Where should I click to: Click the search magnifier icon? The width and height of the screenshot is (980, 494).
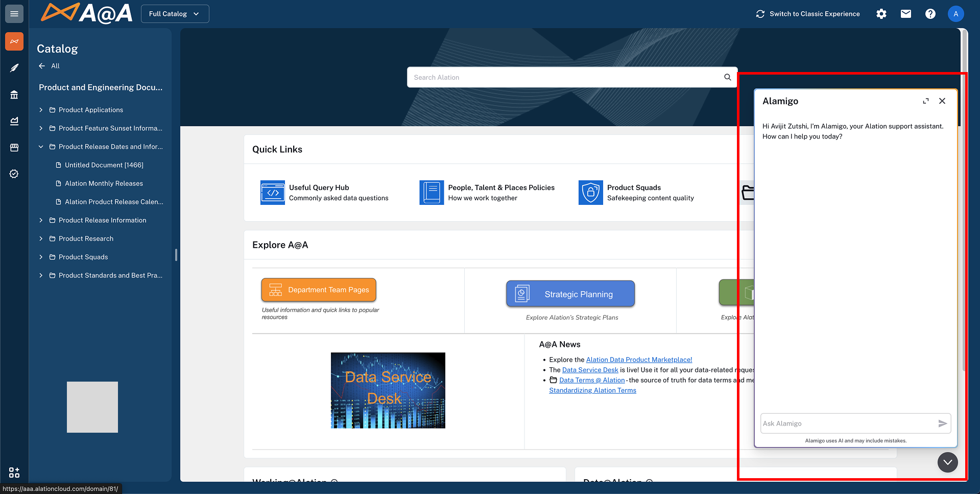click(x=727, y=77)
